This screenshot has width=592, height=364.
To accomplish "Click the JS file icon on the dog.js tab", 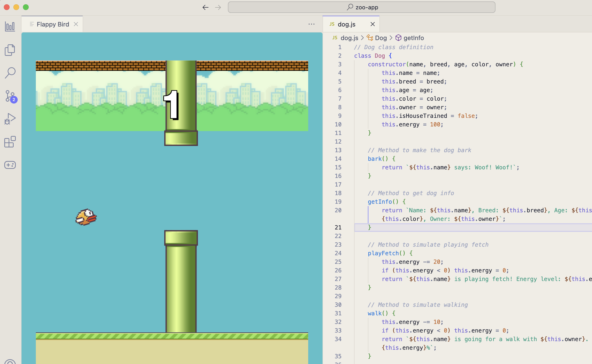I will tap(332, 24).
